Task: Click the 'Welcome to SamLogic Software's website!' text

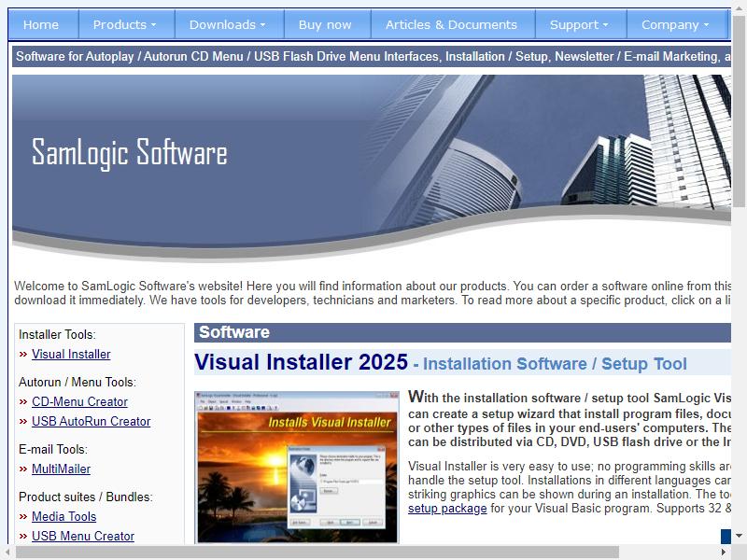Action: pos(129,287)
